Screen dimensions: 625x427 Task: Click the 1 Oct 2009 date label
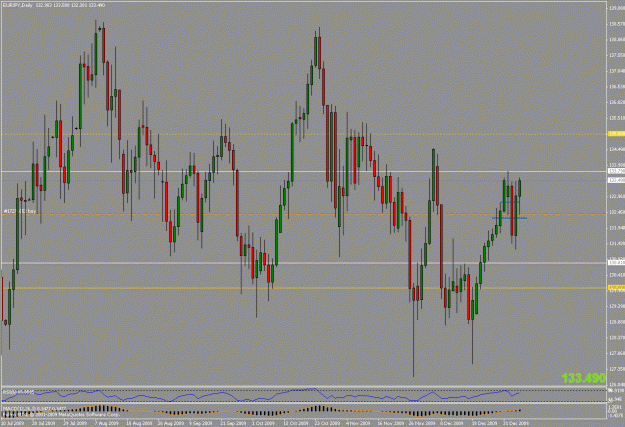264,423
